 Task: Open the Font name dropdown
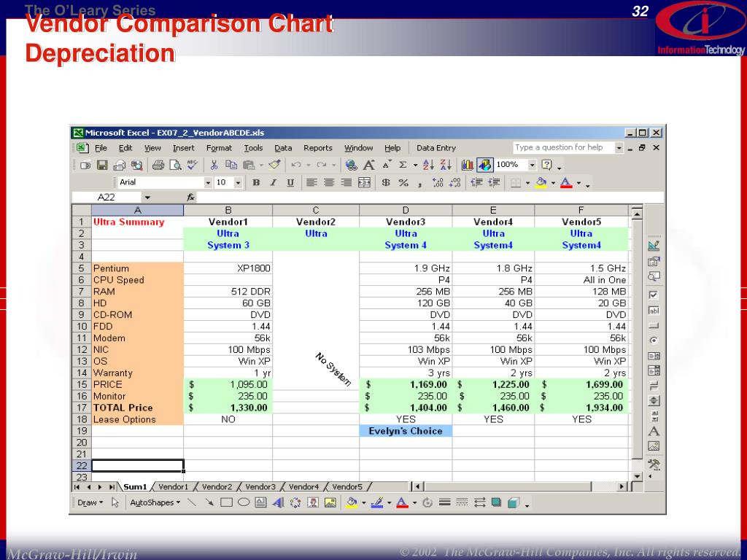pyautogui.click(x=208, y=183)
